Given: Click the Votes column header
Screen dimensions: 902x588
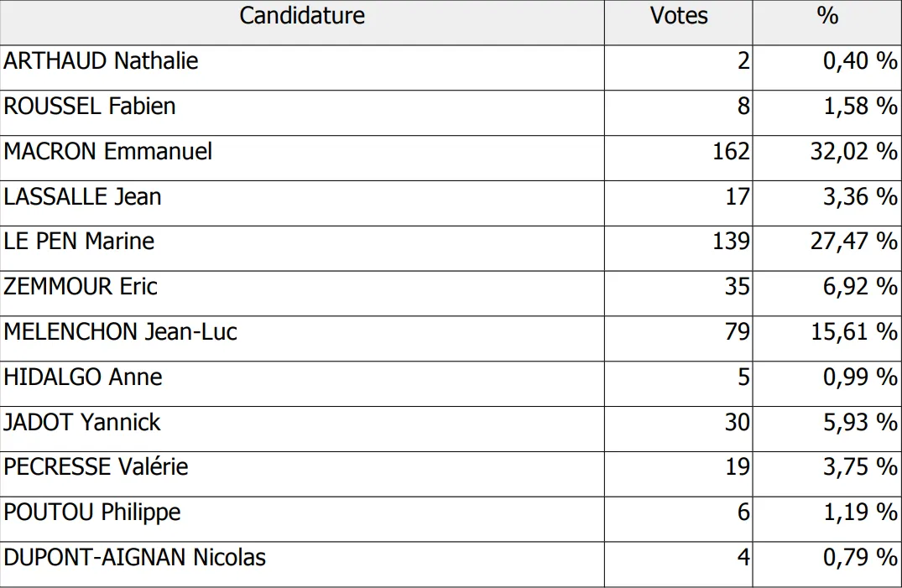Looking at the screenshot, I should (x=678, y=16).
